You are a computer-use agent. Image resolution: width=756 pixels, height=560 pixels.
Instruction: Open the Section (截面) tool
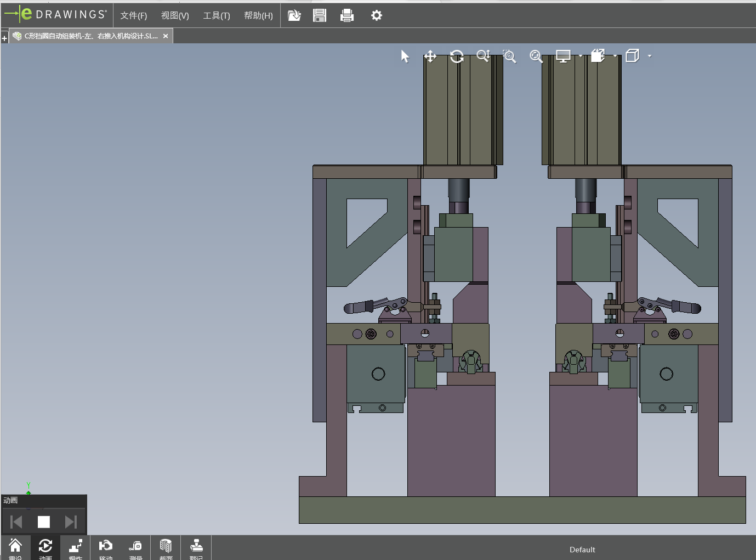(166, 547)
